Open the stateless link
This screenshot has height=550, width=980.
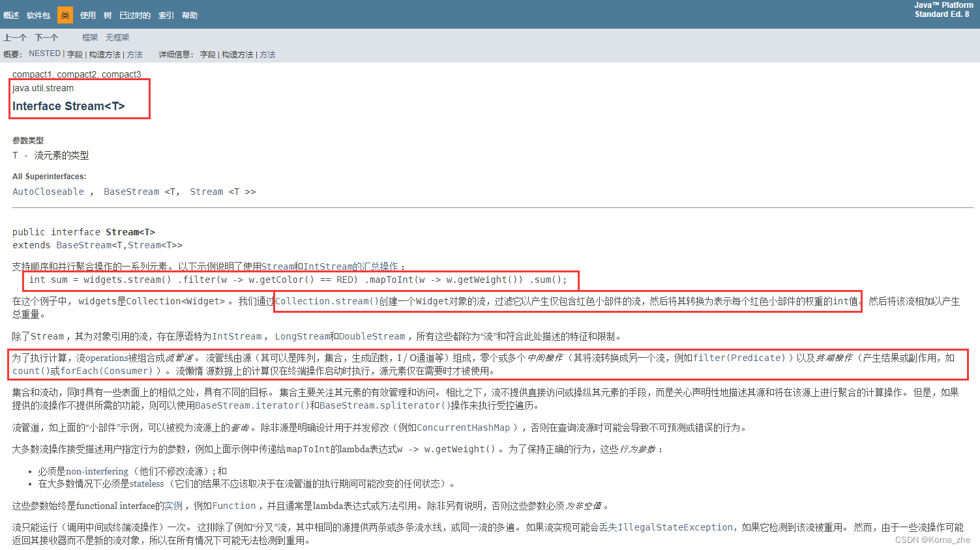(x=147, y=484)
